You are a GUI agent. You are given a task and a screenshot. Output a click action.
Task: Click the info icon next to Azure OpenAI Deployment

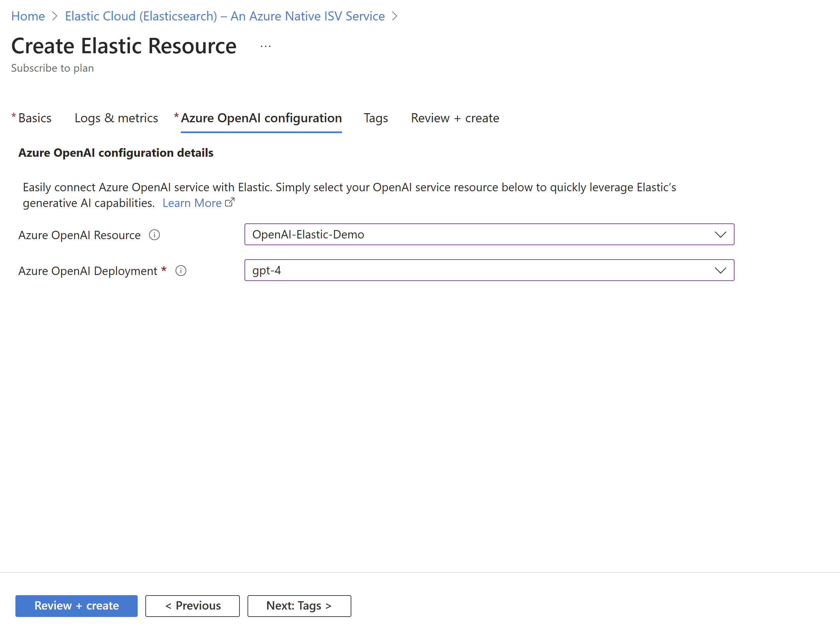[x=182, y=271]
